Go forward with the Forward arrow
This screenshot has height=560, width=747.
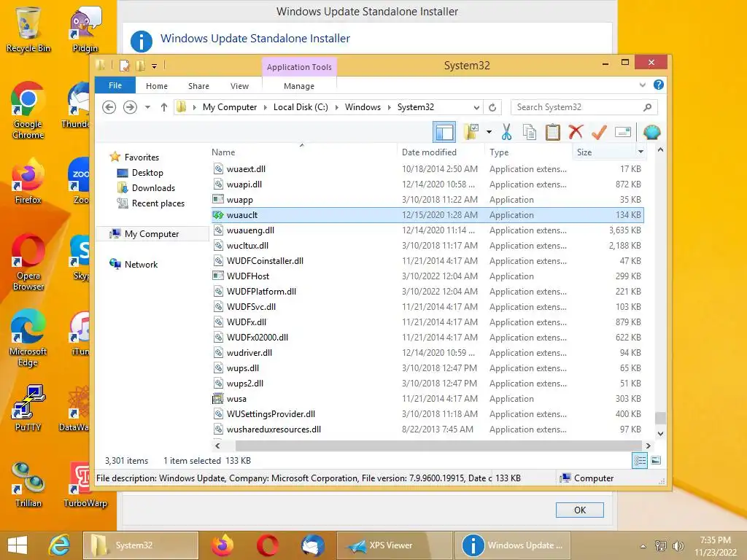click(x=130, y=107)
